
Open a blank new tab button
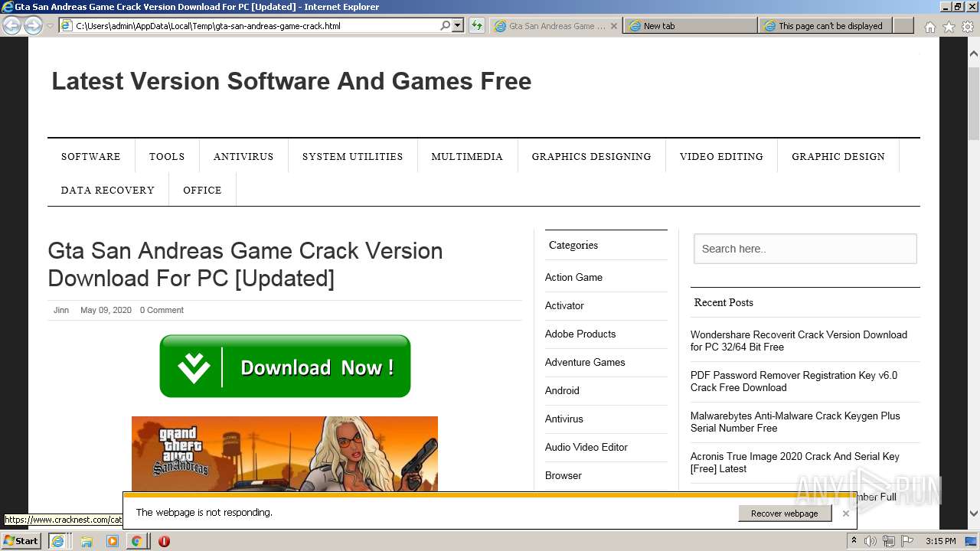pos(903,25)
